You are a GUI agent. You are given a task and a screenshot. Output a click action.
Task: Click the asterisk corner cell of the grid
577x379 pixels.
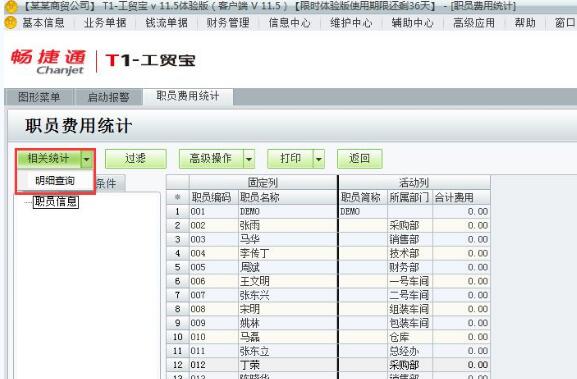[177, 197]
